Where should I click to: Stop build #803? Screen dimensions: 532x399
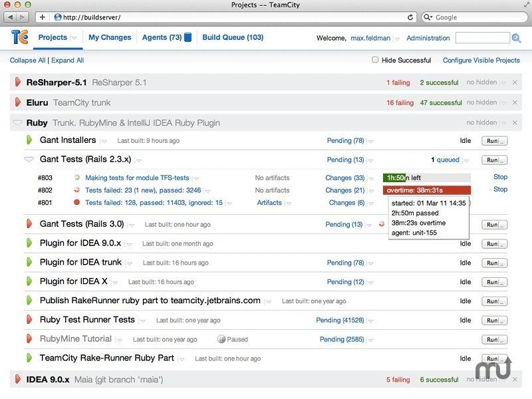click(x=501, y=177)
